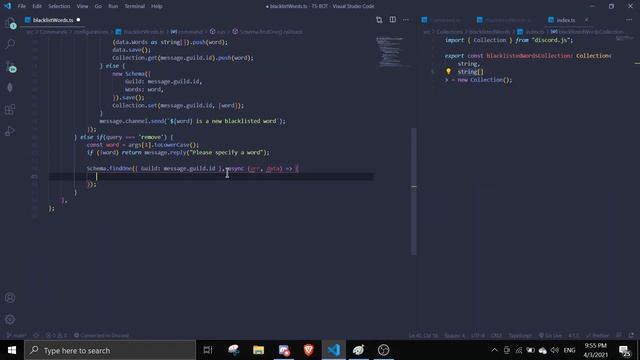The height and width of the screenshot is (360, 640).
Task: Open the Terminal menu
Action: pyautogui.click(x=135, y=6)
